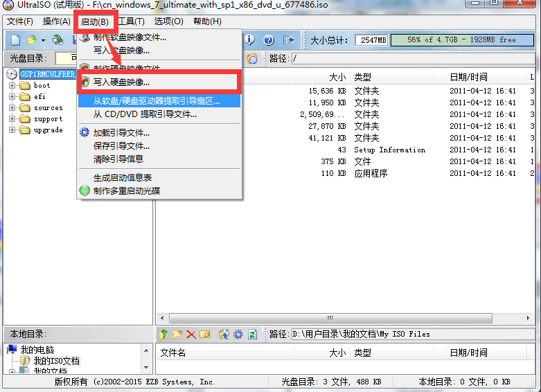Select 写入硬盘映像 menu entry

click(x=121, y=82)
